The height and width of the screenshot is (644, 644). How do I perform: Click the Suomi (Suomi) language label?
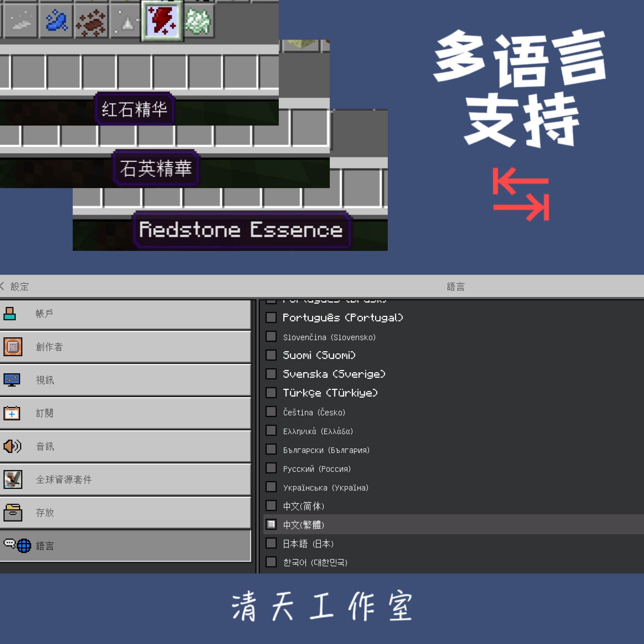point(319,355)
